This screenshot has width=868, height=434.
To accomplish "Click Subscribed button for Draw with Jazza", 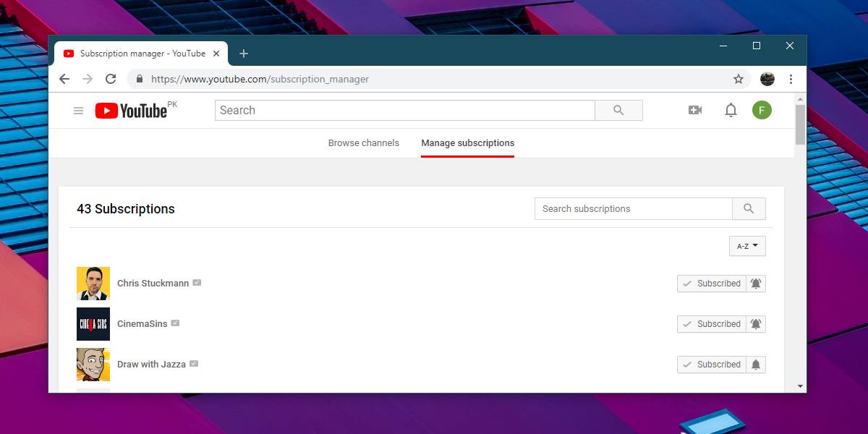I will click(712, 365).
